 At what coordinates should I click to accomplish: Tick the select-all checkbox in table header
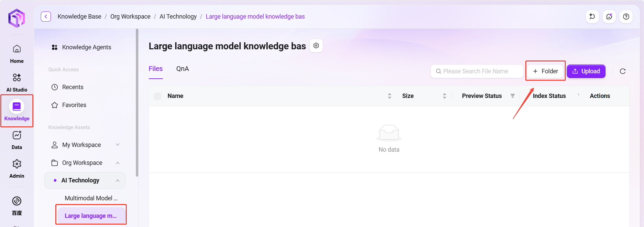pos(157,96)
